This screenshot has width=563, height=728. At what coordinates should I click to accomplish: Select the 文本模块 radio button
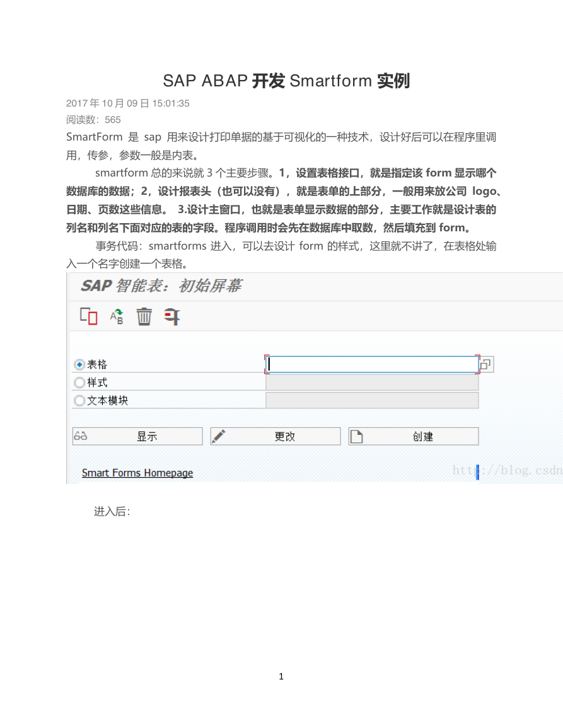point(79,401)
